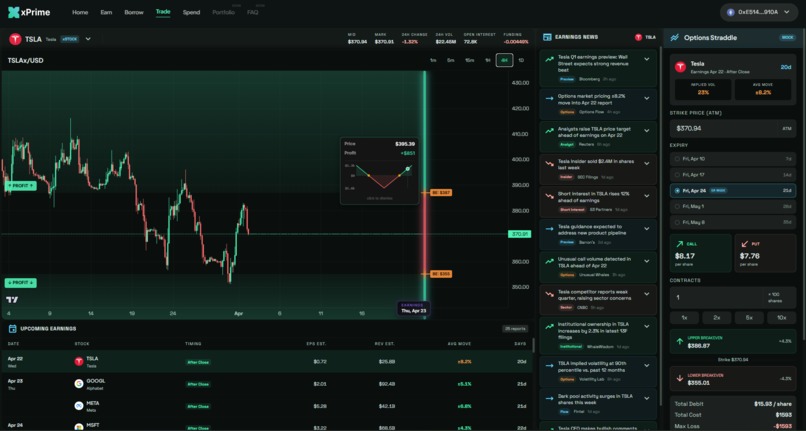
Task: Click the Meta icon in the META row
Action: 79,406
